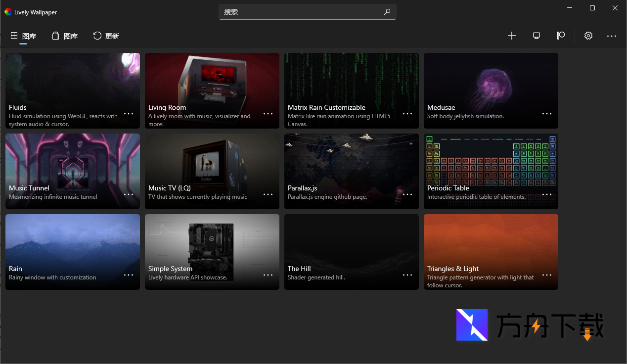627x364 pixels.
Task: Expand options for Music TV (LQ) wallpaper
Action: click(268, 194)
